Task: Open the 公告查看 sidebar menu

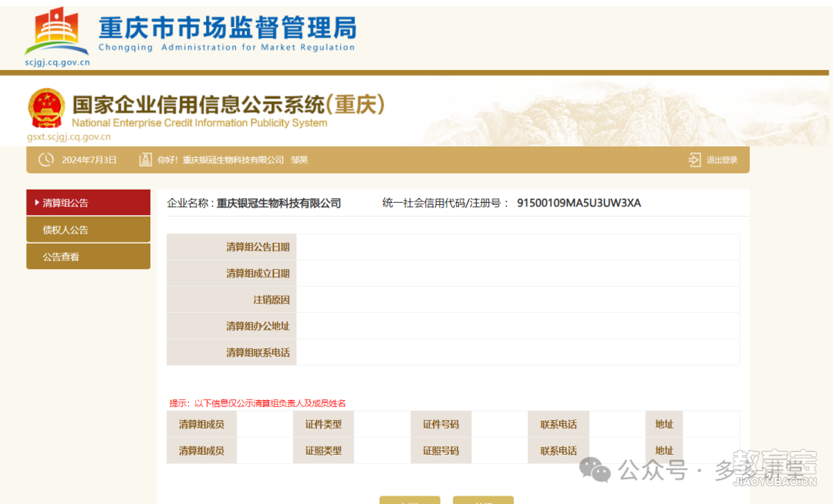Action: tap(88, 257)
